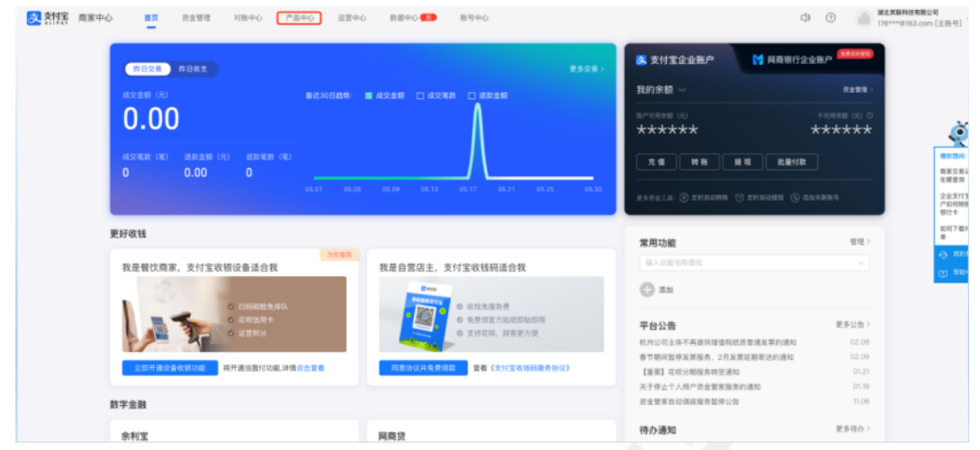Enable the 成交笔数 trend checkbox

click(x=420, y=95)
